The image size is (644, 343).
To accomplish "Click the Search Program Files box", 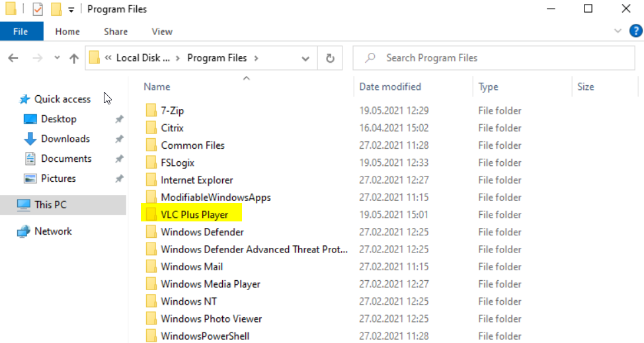I will click(494, 58).
